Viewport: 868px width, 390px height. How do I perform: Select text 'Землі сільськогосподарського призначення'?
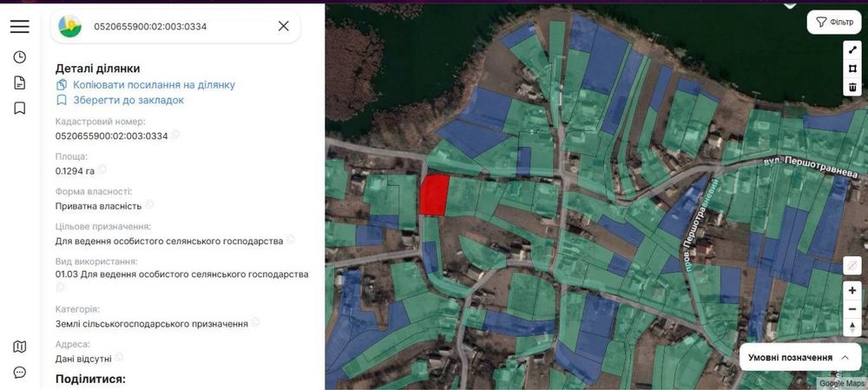[152, 323]
